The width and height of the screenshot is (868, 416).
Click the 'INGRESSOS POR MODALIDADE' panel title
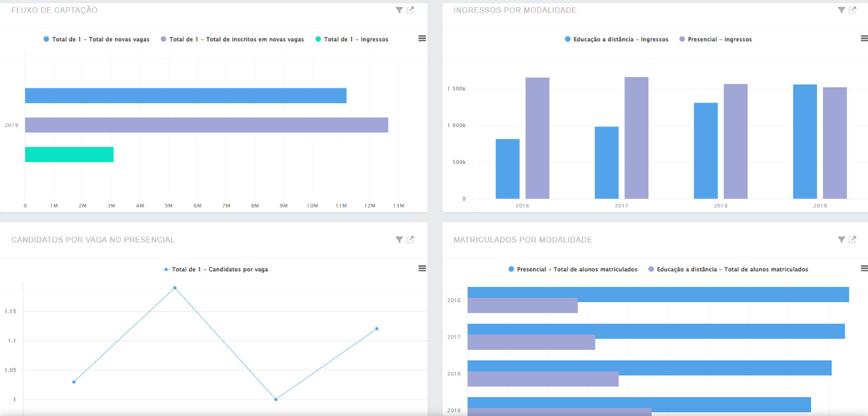point(515,10)
